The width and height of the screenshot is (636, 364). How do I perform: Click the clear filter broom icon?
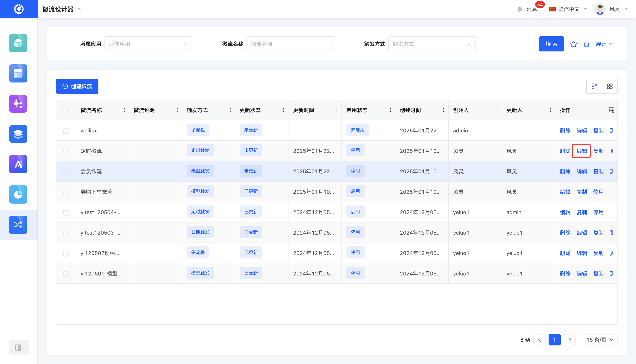point(586,44)
